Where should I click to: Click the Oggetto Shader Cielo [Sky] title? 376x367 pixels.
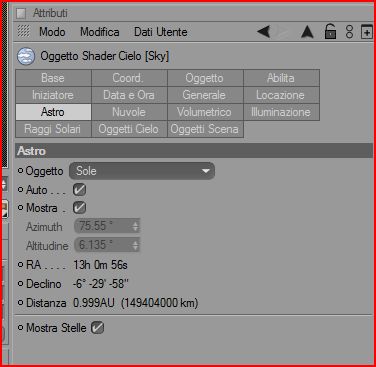105,56
